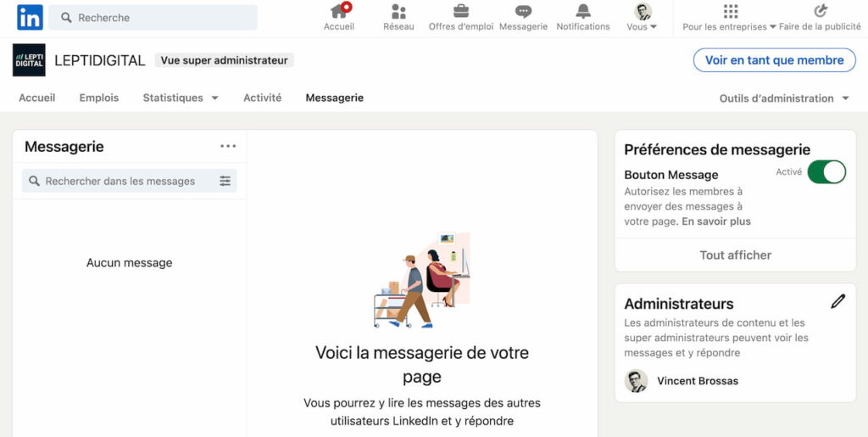Click the messaging illustration image
This screenshot has height=437, width=868.
(422, 280)
